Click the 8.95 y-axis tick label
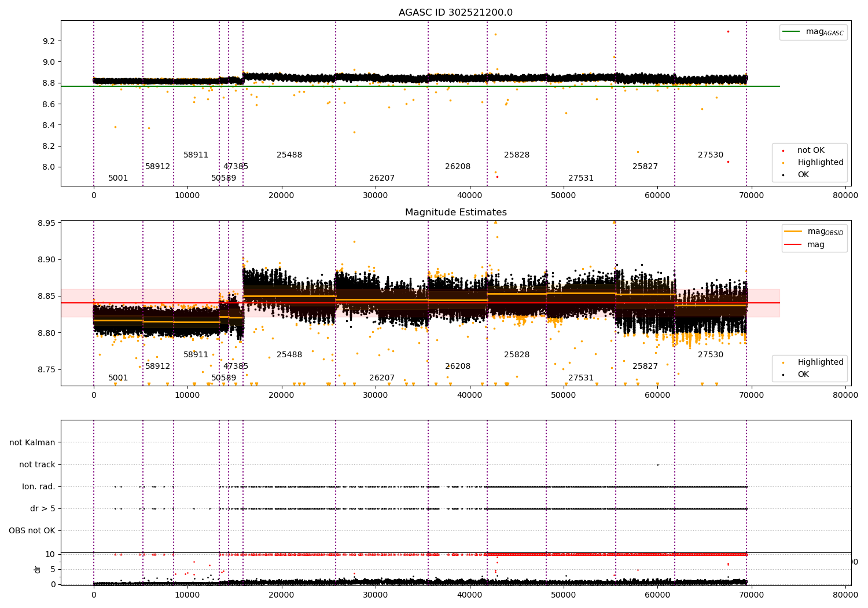This screenshot has width=868, height=608. 46,223
